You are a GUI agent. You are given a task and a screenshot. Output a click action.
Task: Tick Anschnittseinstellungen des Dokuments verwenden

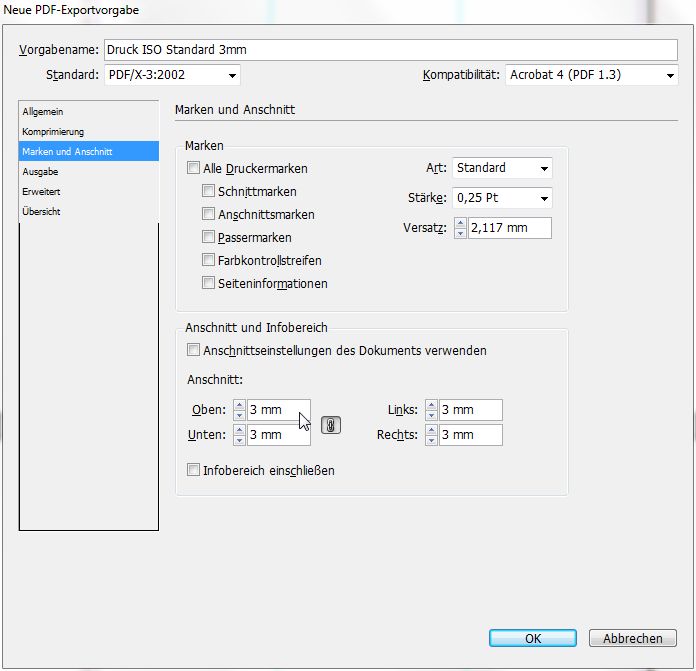click(x=194, y=350)
